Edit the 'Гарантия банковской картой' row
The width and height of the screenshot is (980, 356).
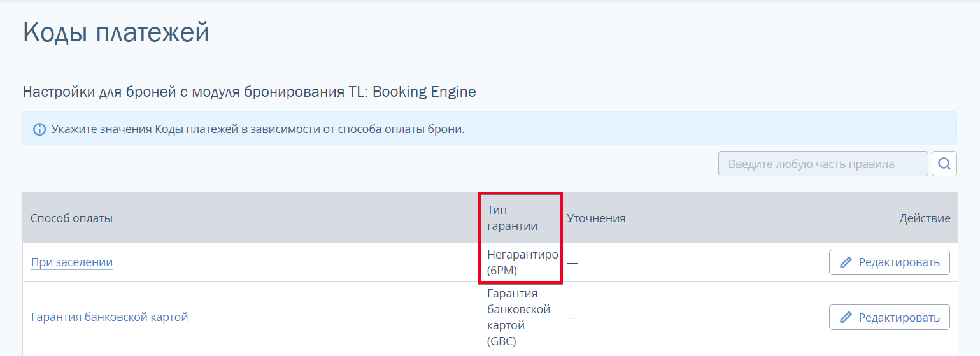coord(889,317)
